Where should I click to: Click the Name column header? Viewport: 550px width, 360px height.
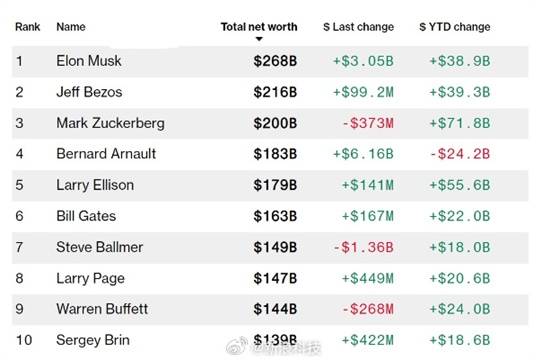point(71,27)
